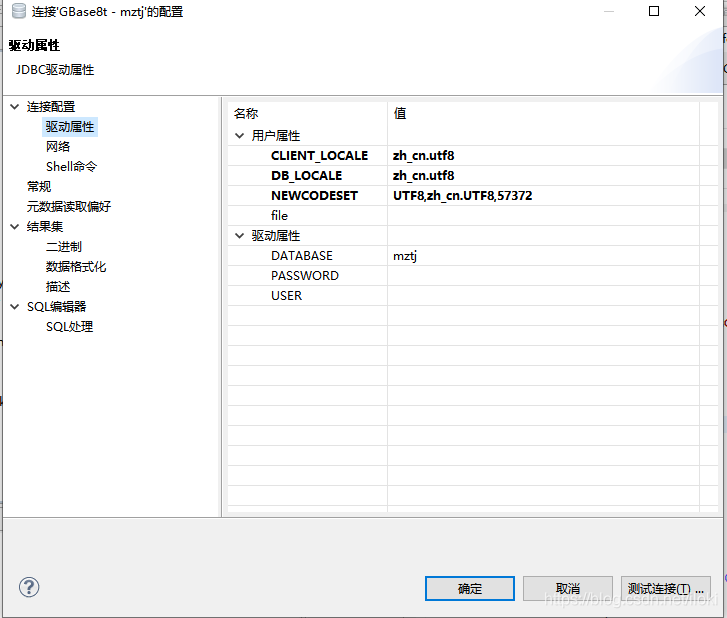This screenshot has width=727, height=618.
Task: Open the 数据格式化 page
Action: tap(76, 266)
